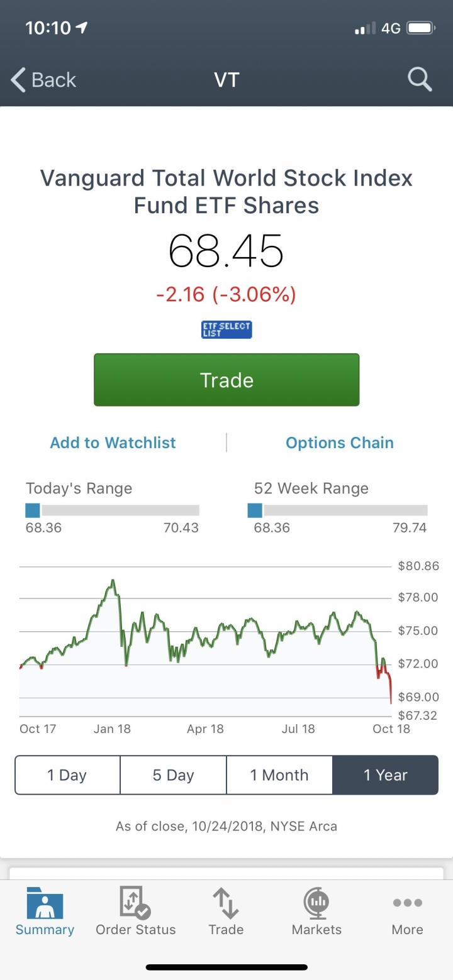Tap the ETF Select List badge
453x980 pixels.
[226, 329]
